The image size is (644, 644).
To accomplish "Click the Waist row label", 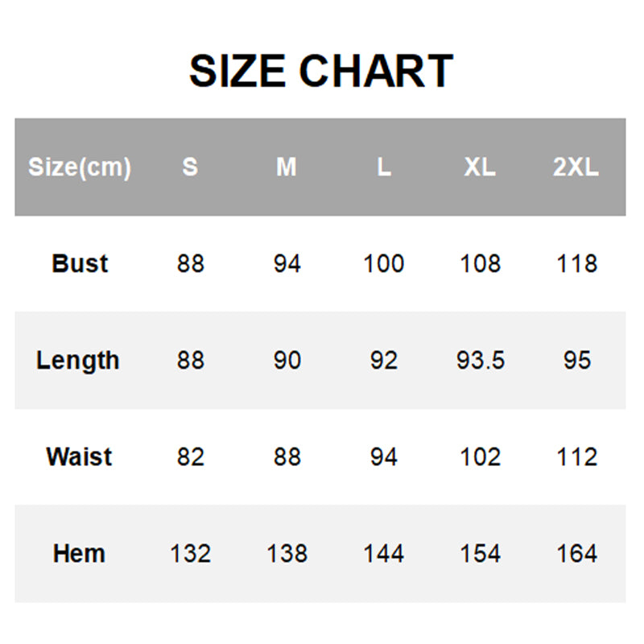I will tap(79, 457).
